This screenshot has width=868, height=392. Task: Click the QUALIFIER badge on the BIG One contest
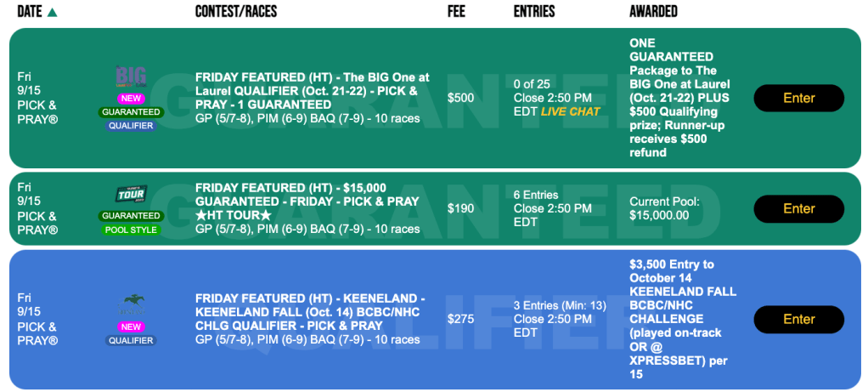pyautogui.click(x=131, y=126)
